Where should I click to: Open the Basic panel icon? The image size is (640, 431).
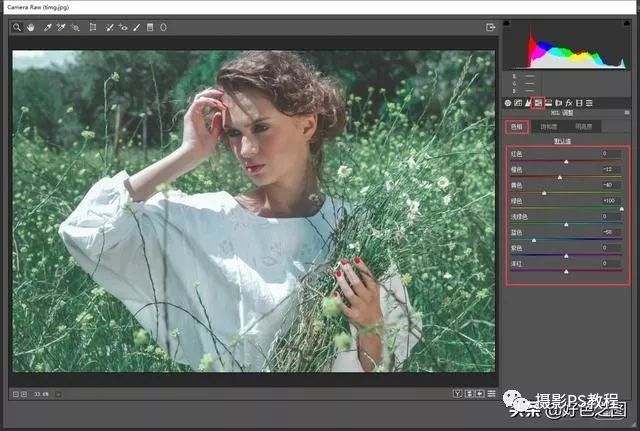507,103
